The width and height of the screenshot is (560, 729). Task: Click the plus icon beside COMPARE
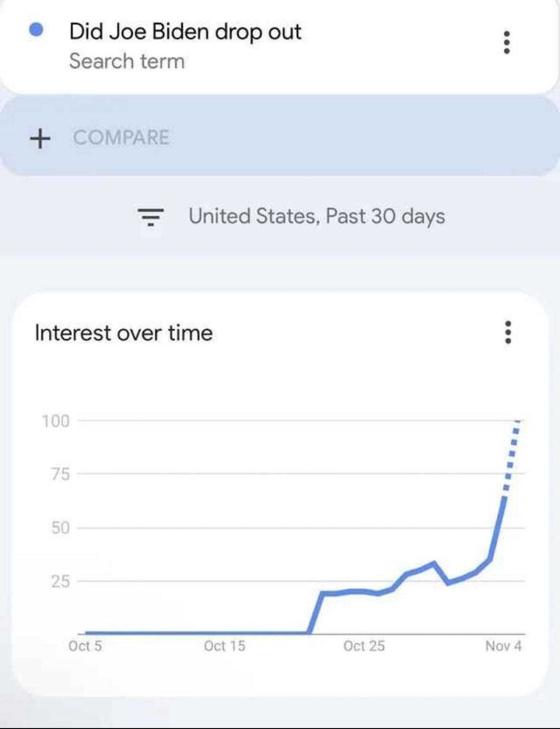40,138
